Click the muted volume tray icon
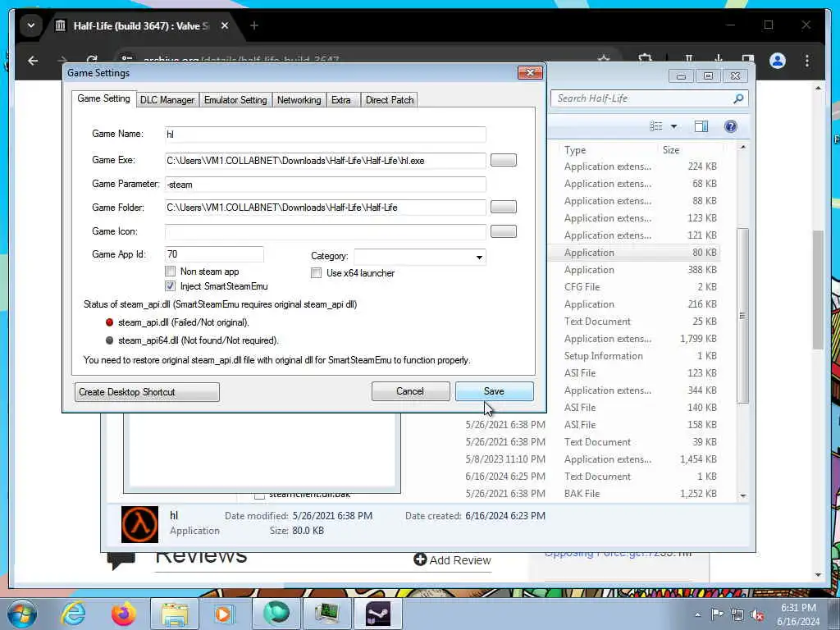840x630 pixels. tap(757, 615)
